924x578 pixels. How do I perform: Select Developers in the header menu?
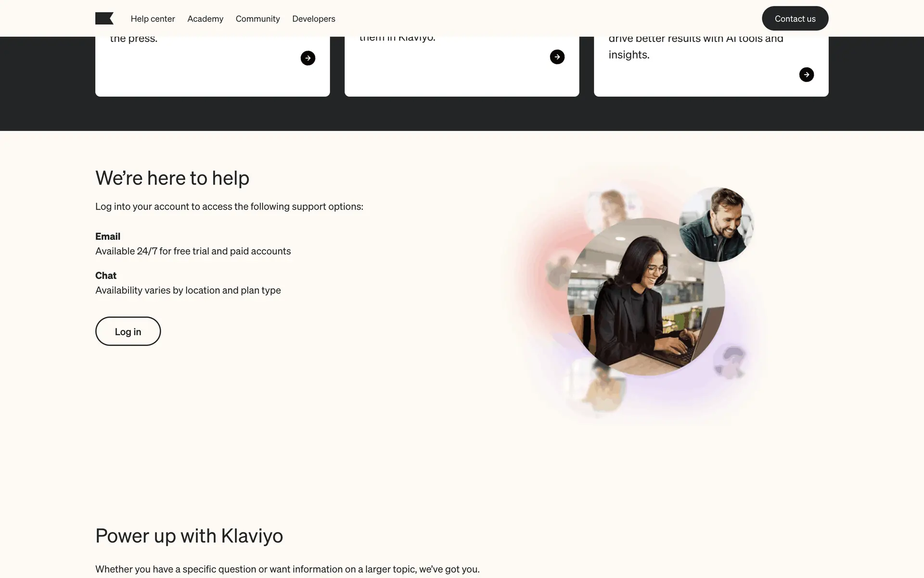[x=314, y=19]
